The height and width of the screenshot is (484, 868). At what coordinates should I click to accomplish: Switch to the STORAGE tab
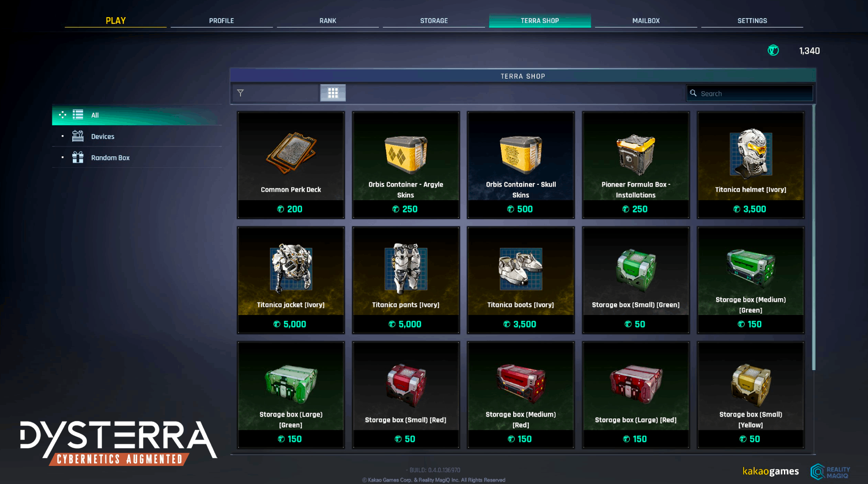coord(434,21)
